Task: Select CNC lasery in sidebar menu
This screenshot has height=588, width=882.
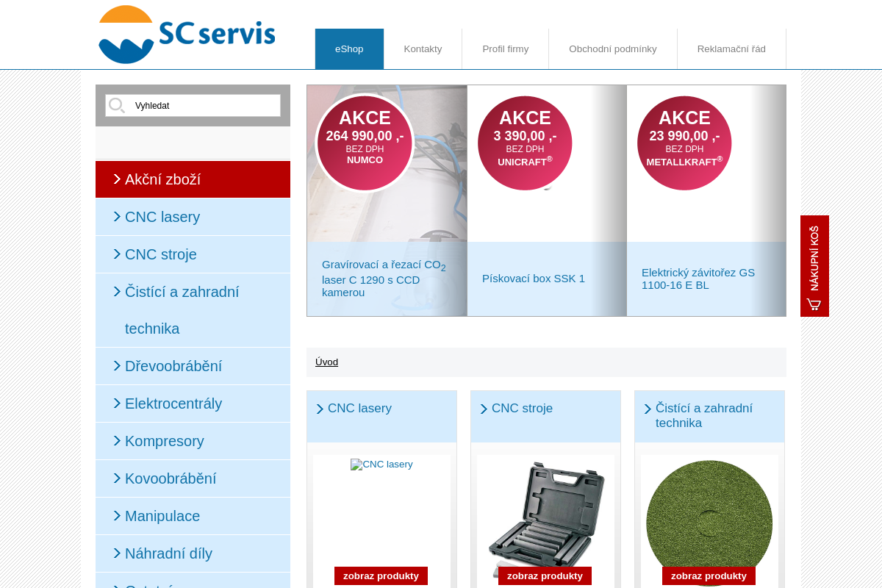Action: point(193,217)
